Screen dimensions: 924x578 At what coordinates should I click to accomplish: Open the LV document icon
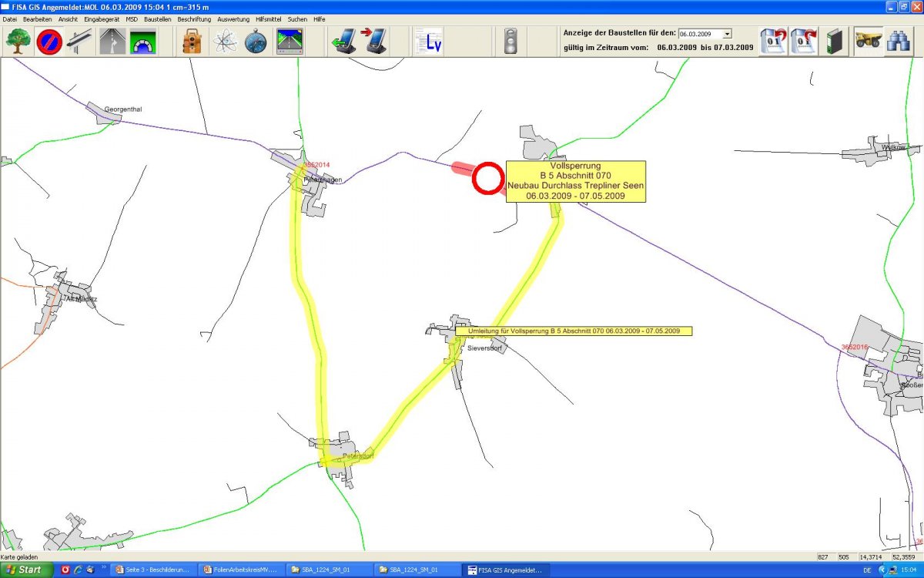[x=428, y=41]
